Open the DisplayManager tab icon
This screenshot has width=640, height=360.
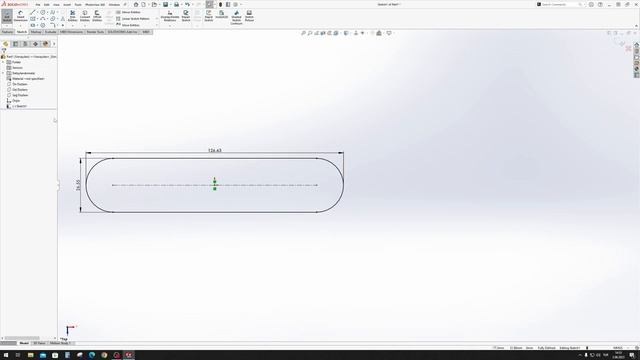(45, 44)
